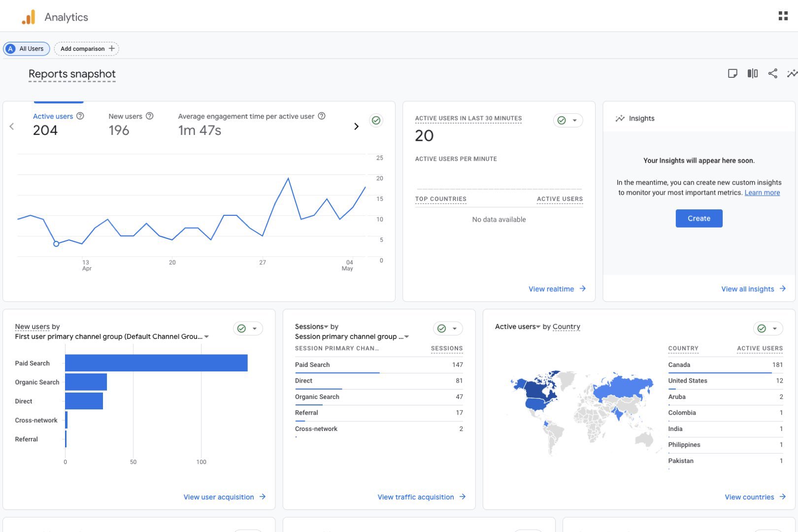The image size is (798, 532).
Task: Expand First user primary channel group dropdown
Action: [x=206, y=337]
